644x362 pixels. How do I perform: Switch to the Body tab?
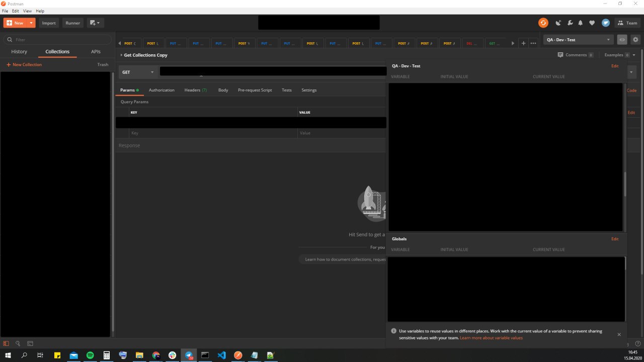pyautogui.click(x=223, y=90)
